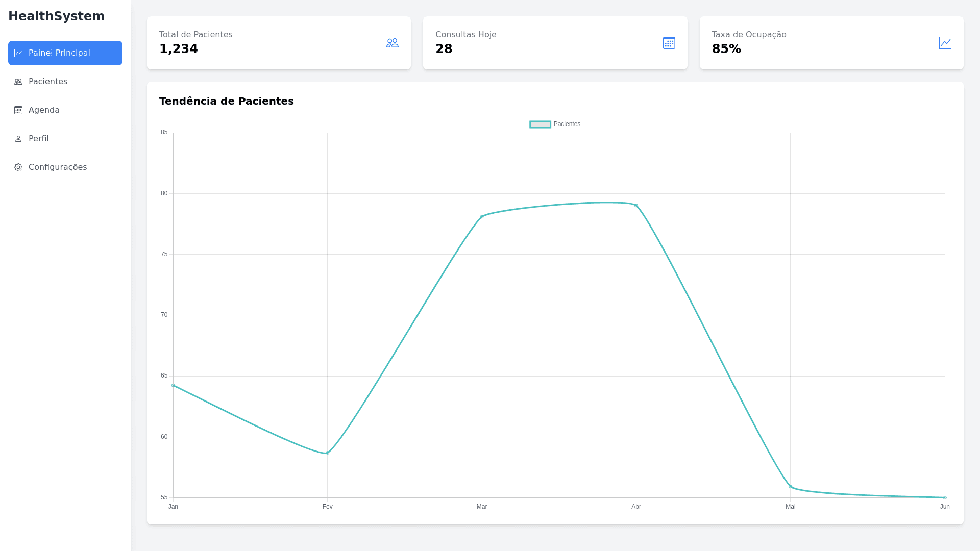Click the person icon beside Perfil
Screen dimensions: 980x551
[x=18, y=139]
